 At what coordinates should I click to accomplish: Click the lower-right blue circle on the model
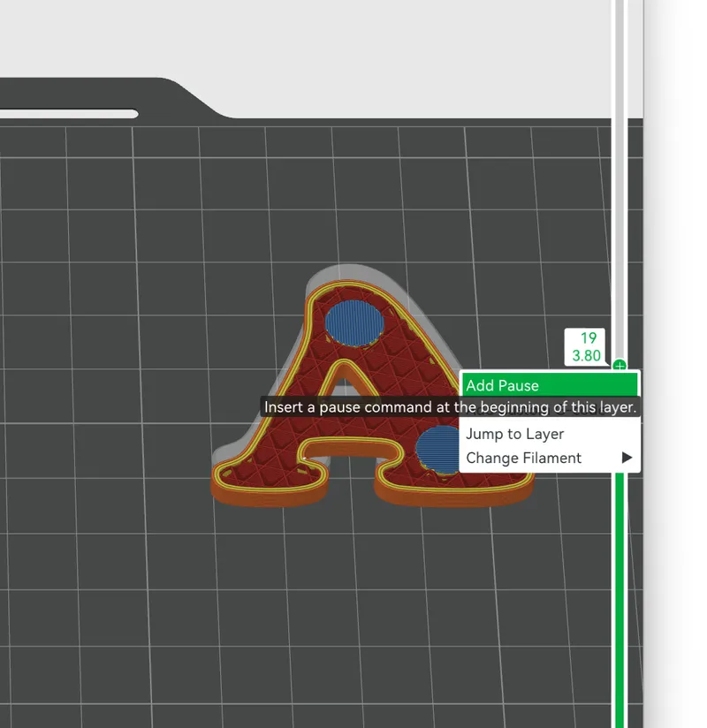[x=437, y=449]
